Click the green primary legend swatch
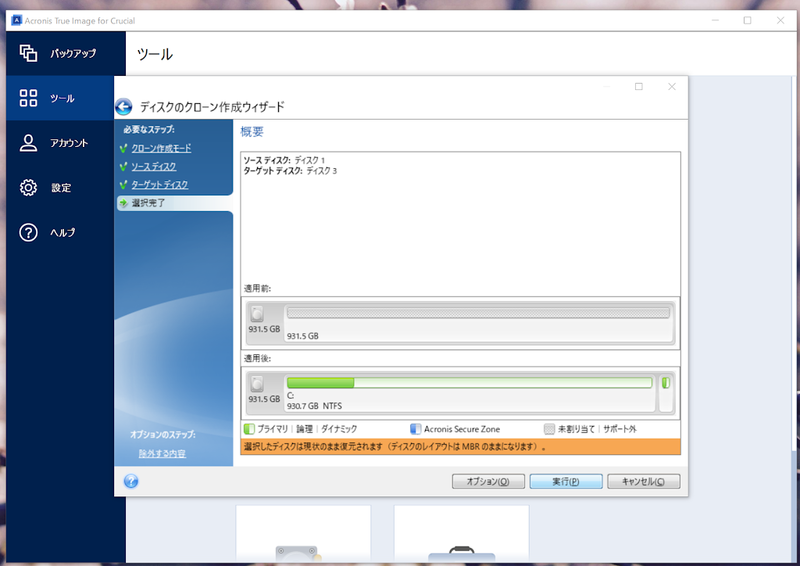Screen dimensions: 800x566 click(249, 429)
